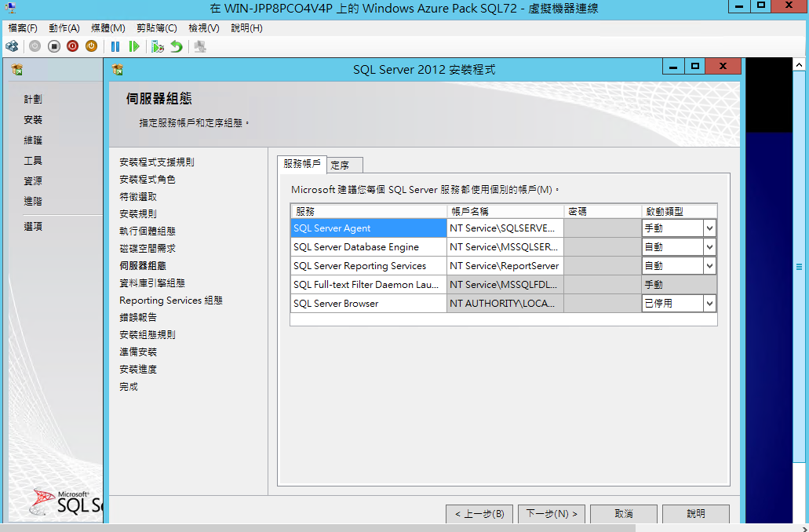The image size is (809, 532).
Task: Click the 取消 cancel button
Action: point(624,514)
